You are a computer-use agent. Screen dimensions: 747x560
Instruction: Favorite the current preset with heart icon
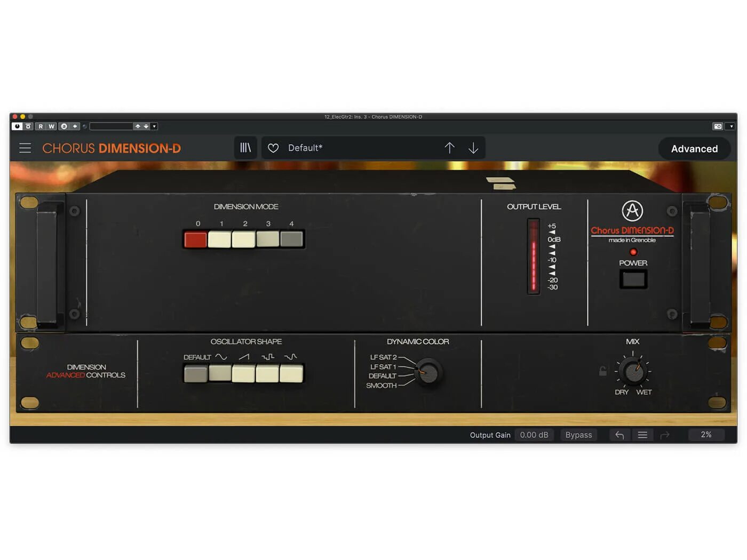click(x=273, y=148)
